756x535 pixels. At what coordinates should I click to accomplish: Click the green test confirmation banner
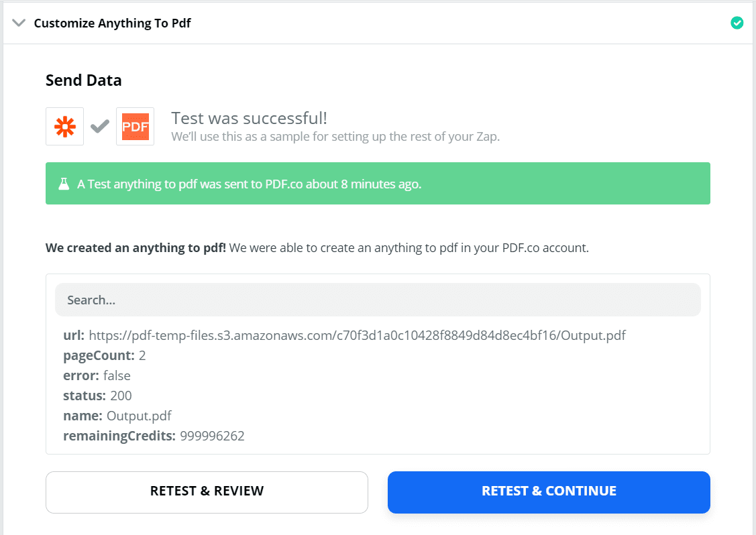click(x=378, y=182)
